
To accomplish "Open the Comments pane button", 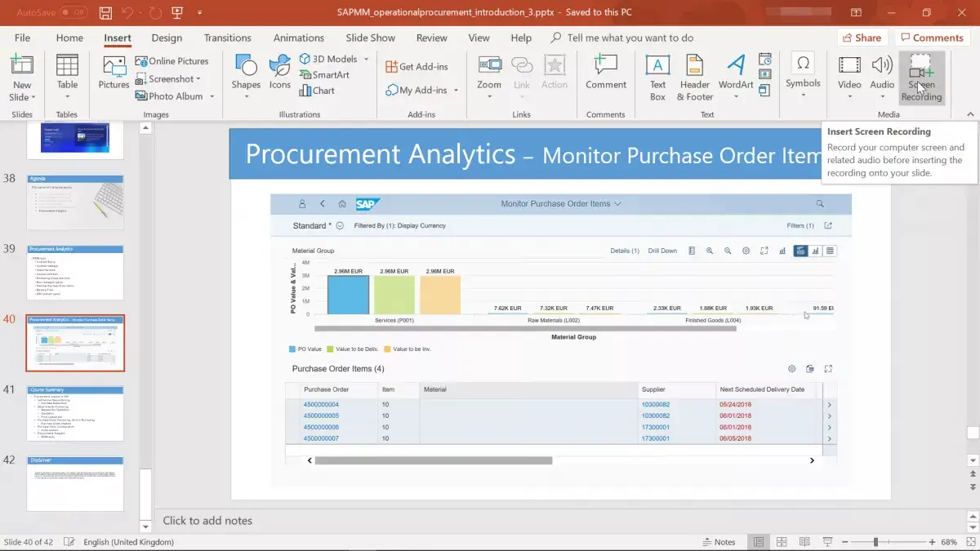I will (931, 38).
